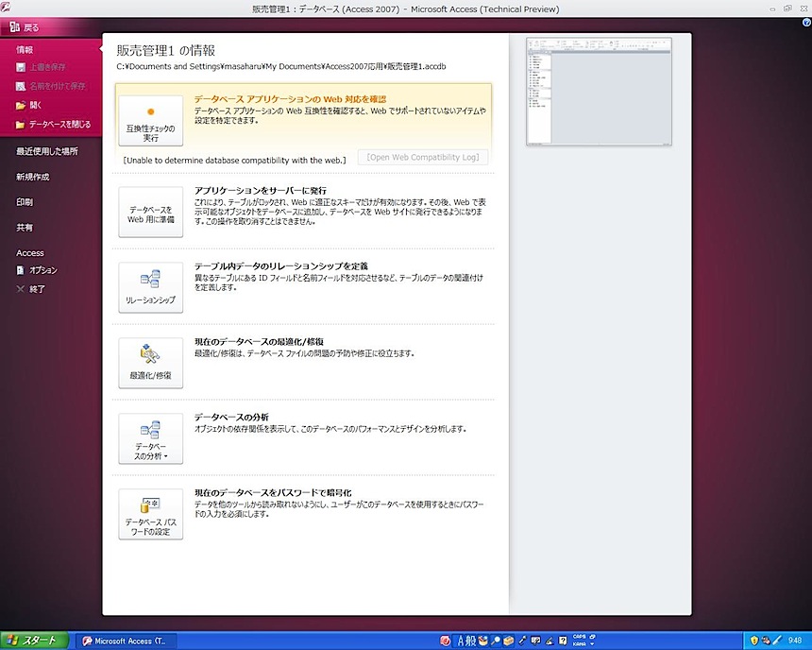Viewport: 812px width, 650px height.
Task: Click the IME pad icon
Action: pyautogui.click(x=483, y=641)
